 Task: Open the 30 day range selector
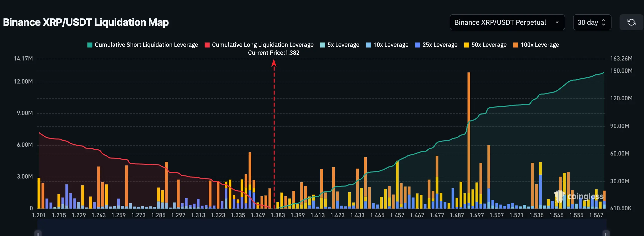(x=588, y=22)
